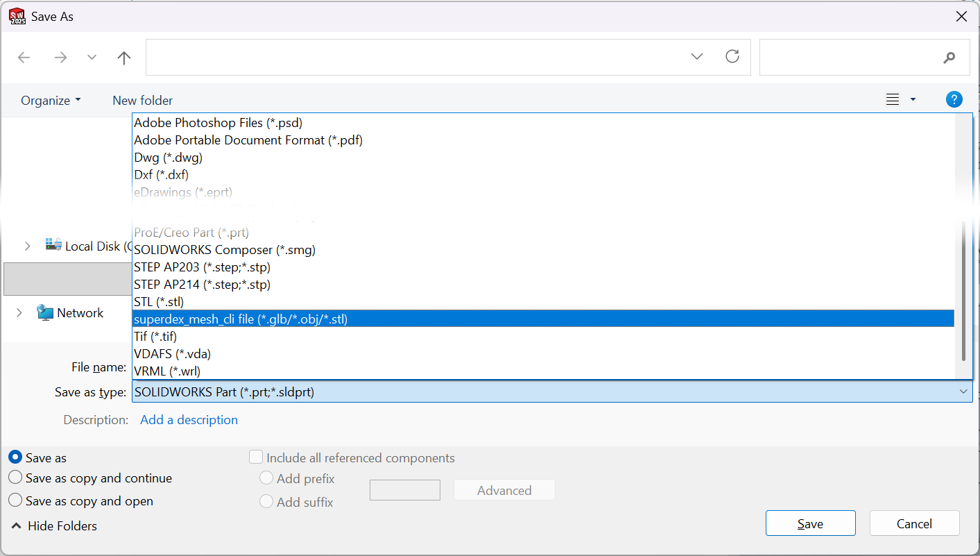Click the Advanced button
Screen dimensions: 980x556
click(504, 490)
